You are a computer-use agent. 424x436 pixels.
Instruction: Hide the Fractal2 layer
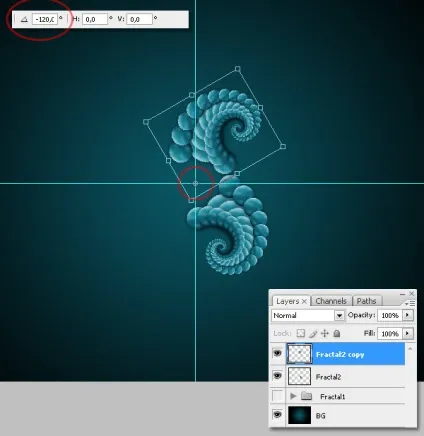pyautogui.click(x=277, y=376)
